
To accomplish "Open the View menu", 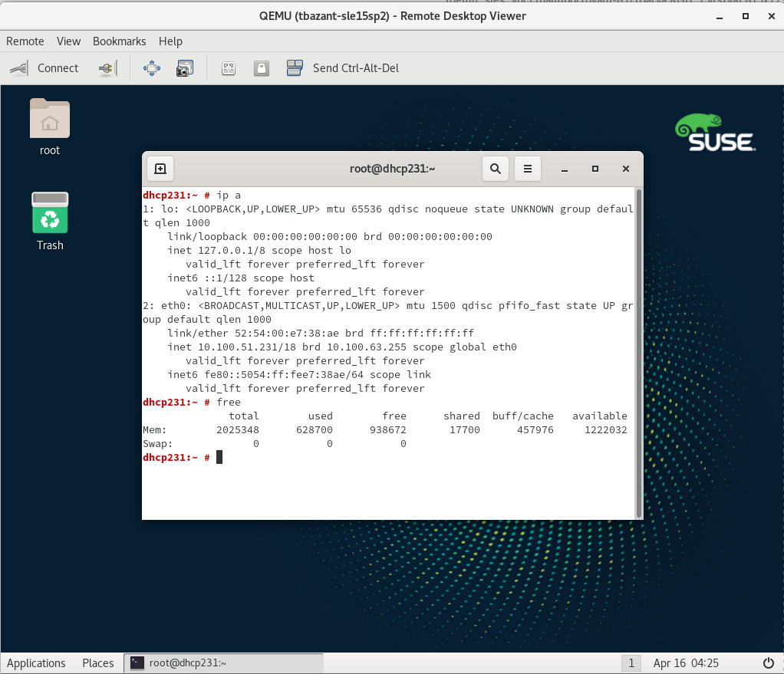I will [68, 41].
